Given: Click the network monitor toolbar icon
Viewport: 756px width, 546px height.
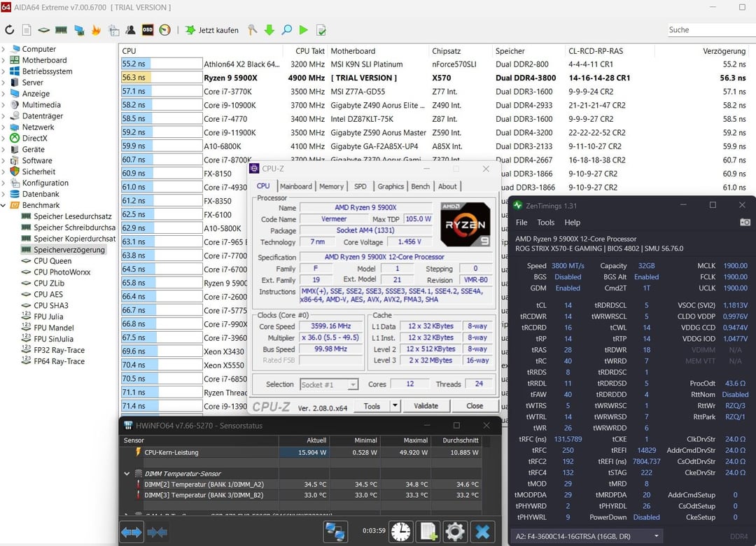Looking at the screenshot, I should pos(79,30).
